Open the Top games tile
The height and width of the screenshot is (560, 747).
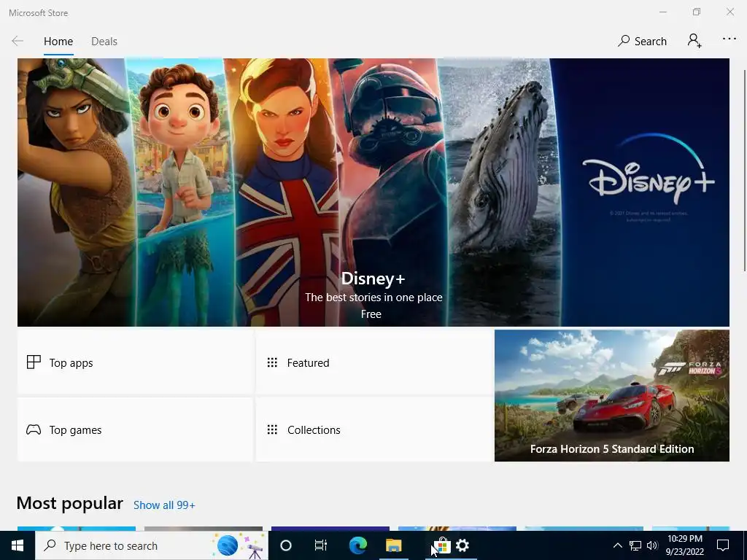pos(135,429)
